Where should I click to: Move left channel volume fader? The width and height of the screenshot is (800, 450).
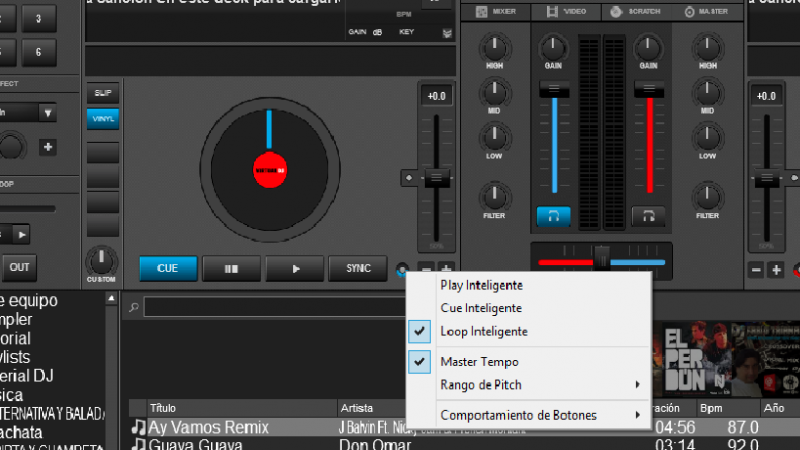pyautogui.click(x=554, y=89)
